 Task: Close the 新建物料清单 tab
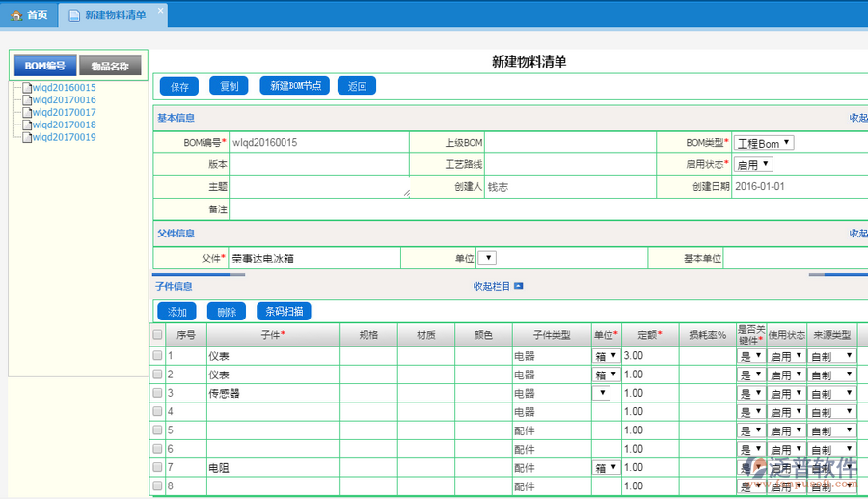coord(160,10)
